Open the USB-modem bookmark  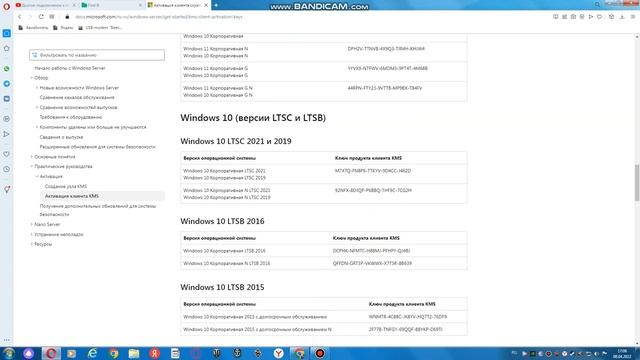point(100,28)
